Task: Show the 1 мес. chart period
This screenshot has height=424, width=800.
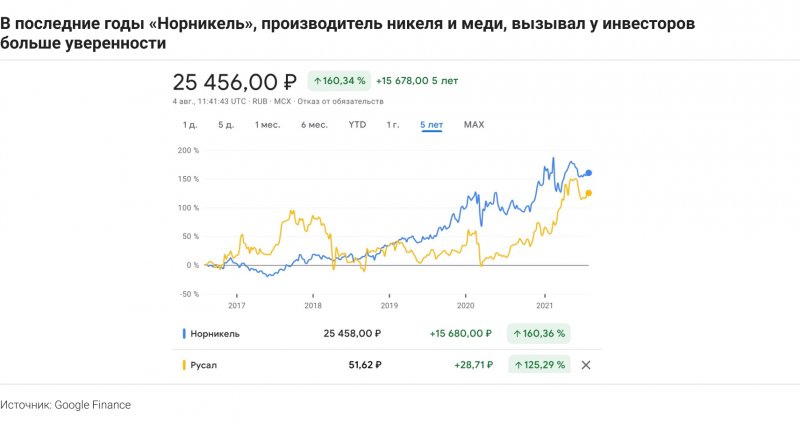Action: click(x=267, y=125)
